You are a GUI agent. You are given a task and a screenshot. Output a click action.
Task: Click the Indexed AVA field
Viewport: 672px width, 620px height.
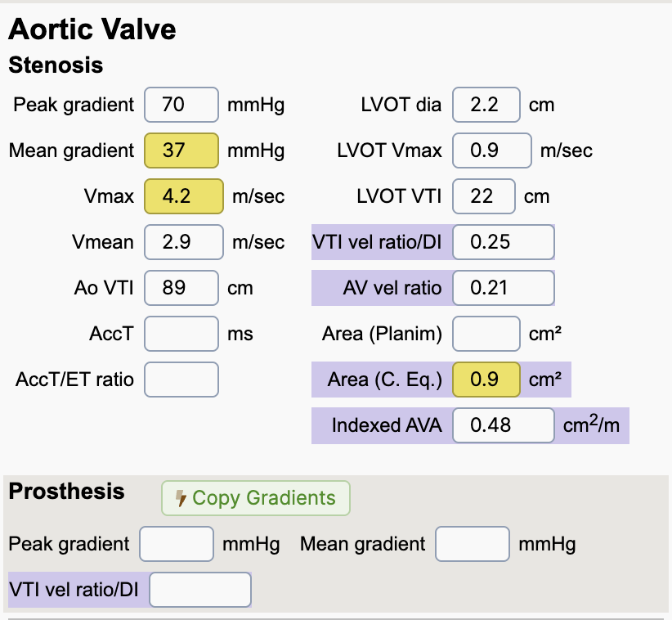(503, 425)
